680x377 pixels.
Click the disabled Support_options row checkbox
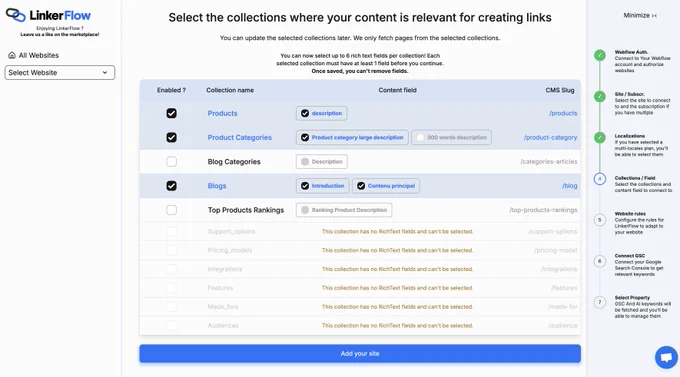click(171, 232)
